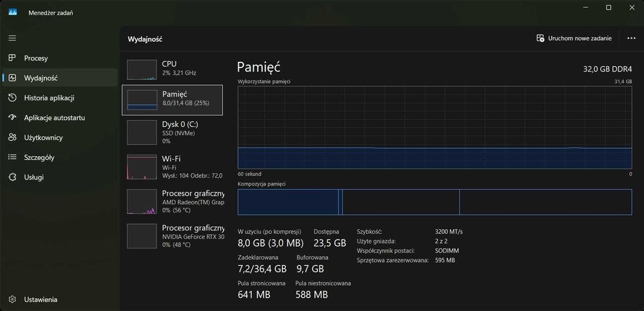
Task: Click the 9,7 GB Buforowana value
Action: (310, 269)
